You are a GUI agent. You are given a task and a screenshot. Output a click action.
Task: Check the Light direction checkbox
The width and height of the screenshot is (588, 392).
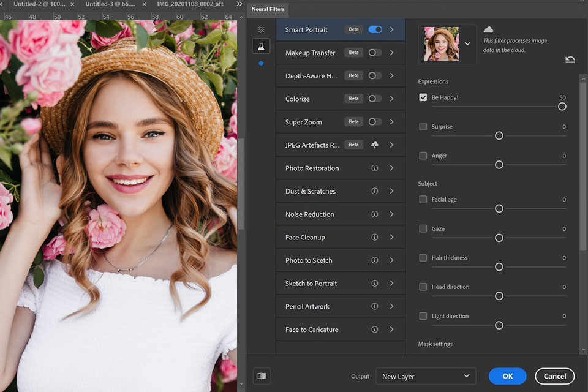(423, 316)
